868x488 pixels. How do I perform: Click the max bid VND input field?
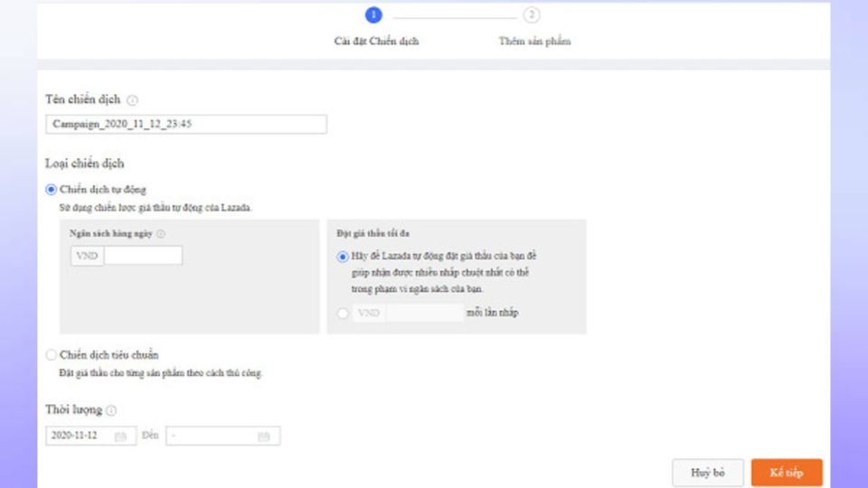(x=425, y=313)
